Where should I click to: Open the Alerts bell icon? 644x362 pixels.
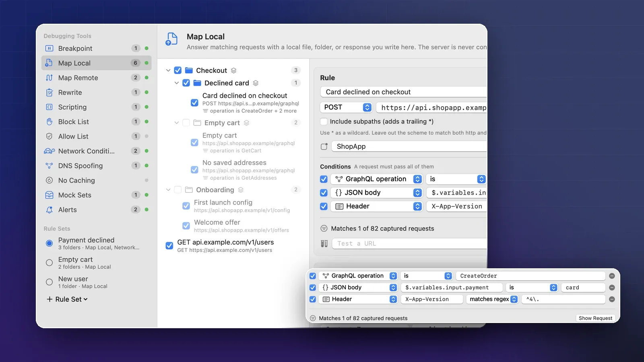click(49, 210)
